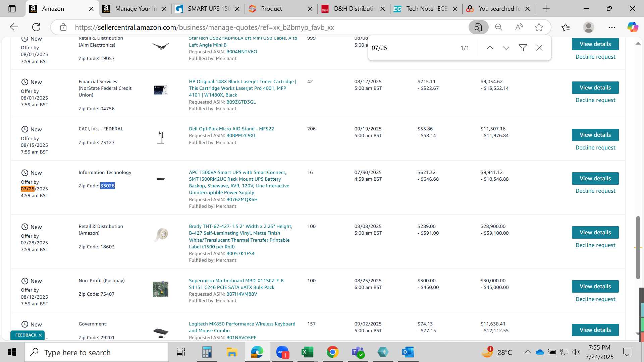Decline request for Brady labels

click(x=595, y=245)
